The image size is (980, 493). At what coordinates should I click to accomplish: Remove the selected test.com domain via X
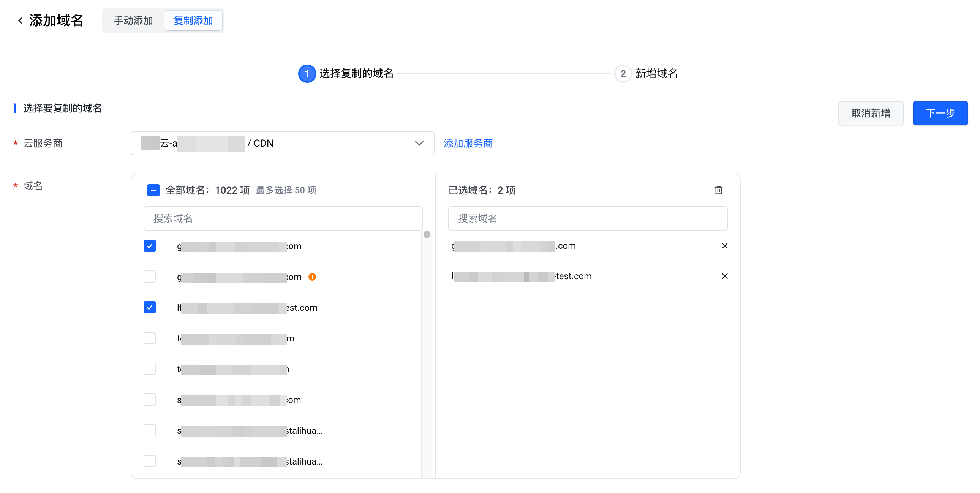pos(724,276)
